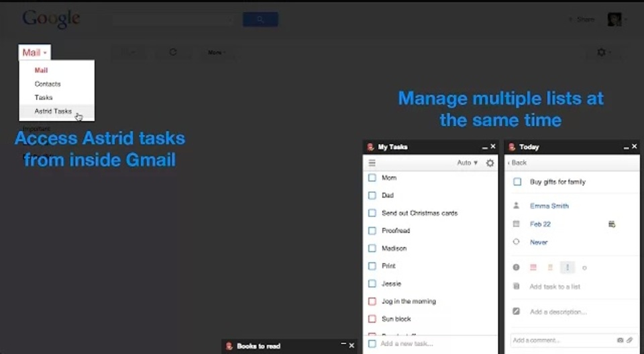Click the Astrid logo in My Tasks header

(370, 147)
